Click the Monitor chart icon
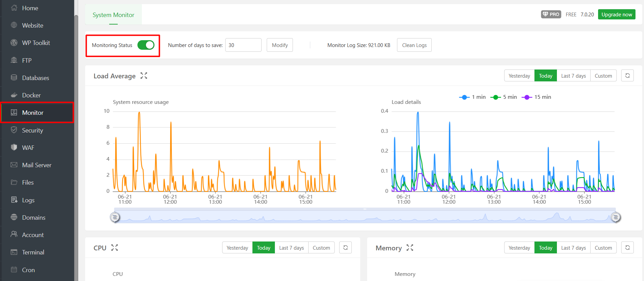 pos(14,112)
